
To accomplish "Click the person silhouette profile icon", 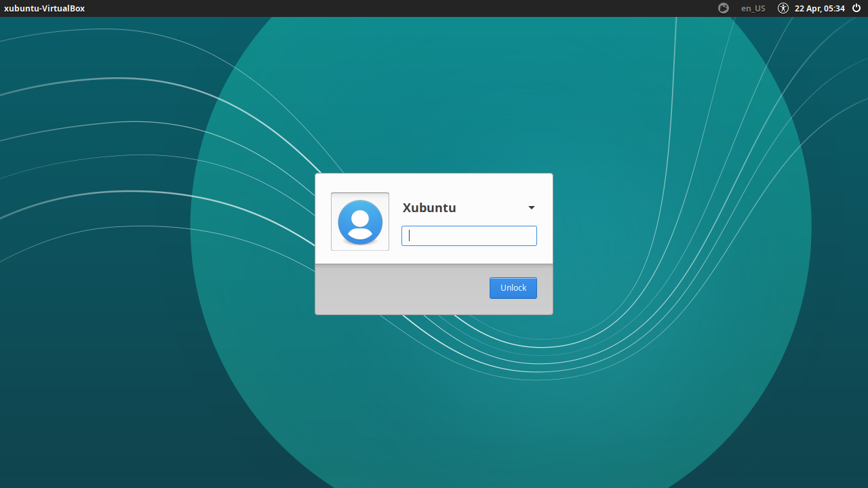I will point(359,222).
